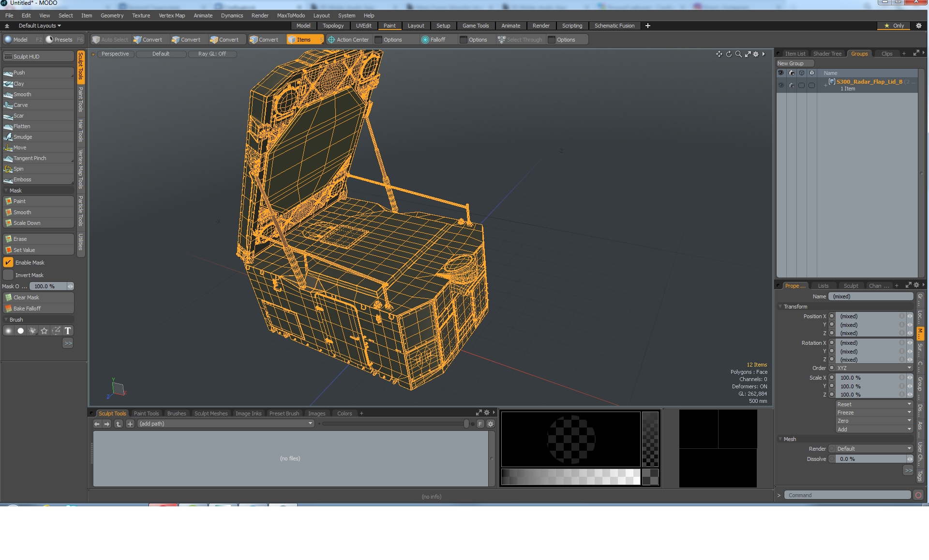Adjust the Mask Opacity 100% slider
This screenshot has height=560, width=929.
point(51,286)
